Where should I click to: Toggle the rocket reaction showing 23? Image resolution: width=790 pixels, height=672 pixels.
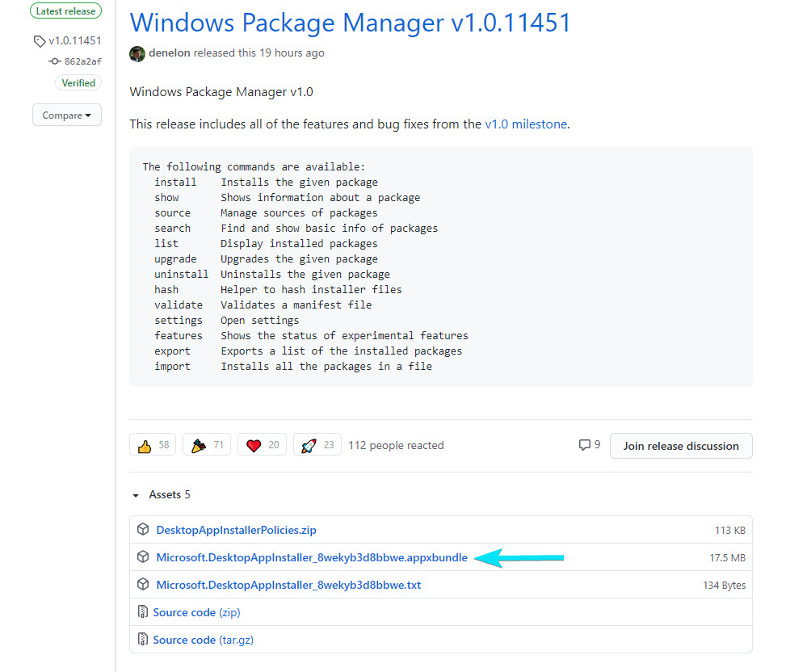(317, 444)
